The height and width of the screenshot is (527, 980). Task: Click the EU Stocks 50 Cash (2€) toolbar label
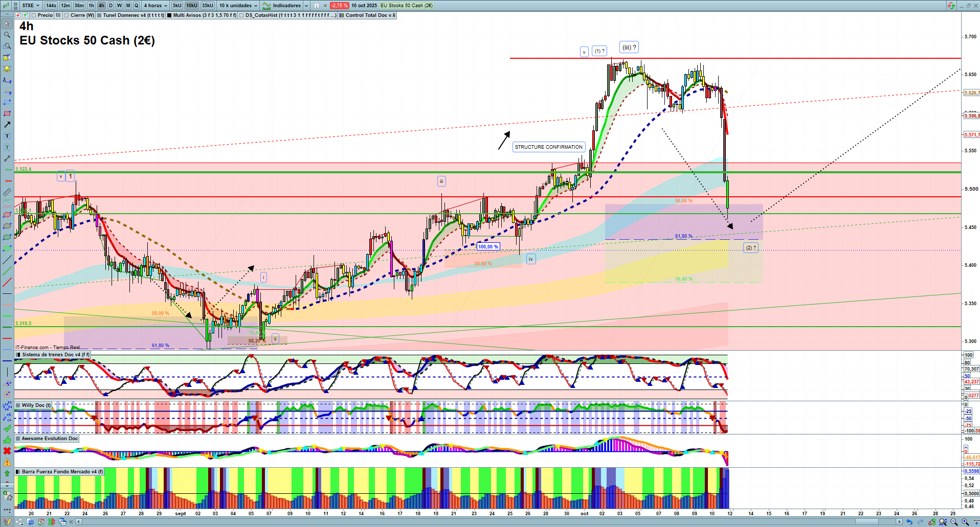(407, 6)
